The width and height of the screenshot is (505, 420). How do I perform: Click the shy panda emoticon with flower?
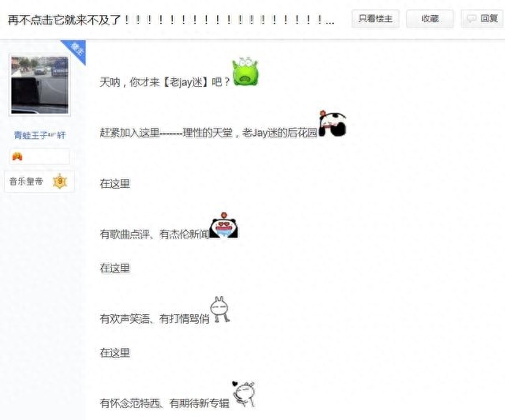click(x=332, y=123)
